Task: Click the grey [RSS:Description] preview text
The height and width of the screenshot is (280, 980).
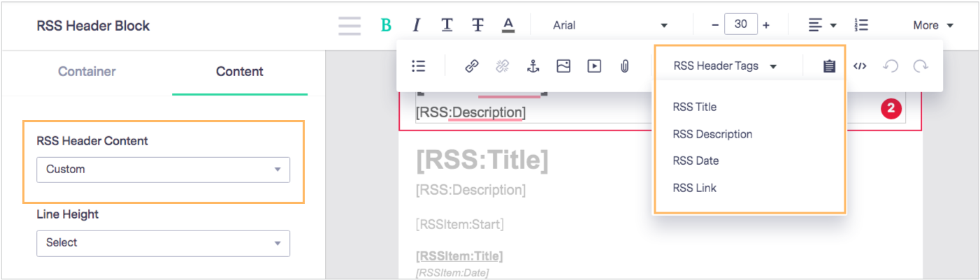Action: pos(470,190)
